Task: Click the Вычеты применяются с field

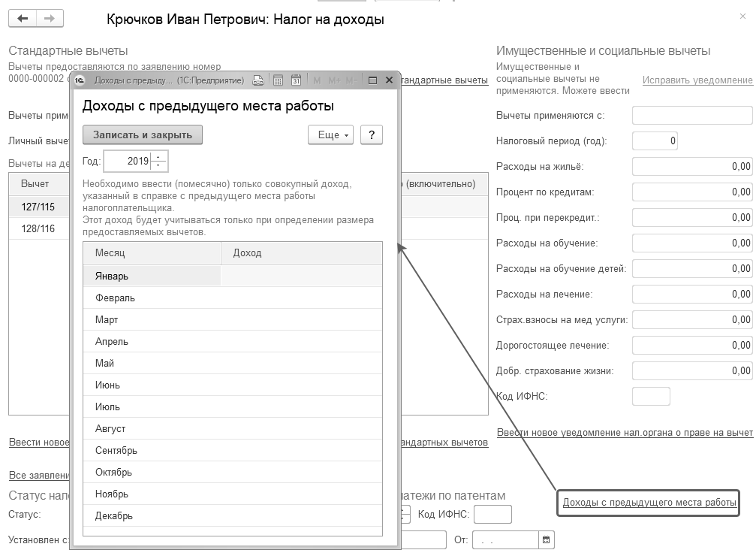Action: pos(692,115)
